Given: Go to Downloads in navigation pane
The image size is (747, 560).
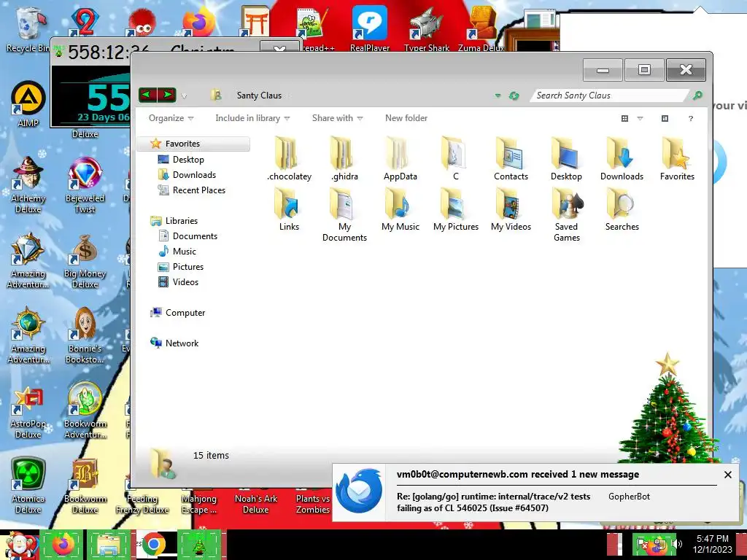Looking at the screenshot, I should tap(194, 175).
